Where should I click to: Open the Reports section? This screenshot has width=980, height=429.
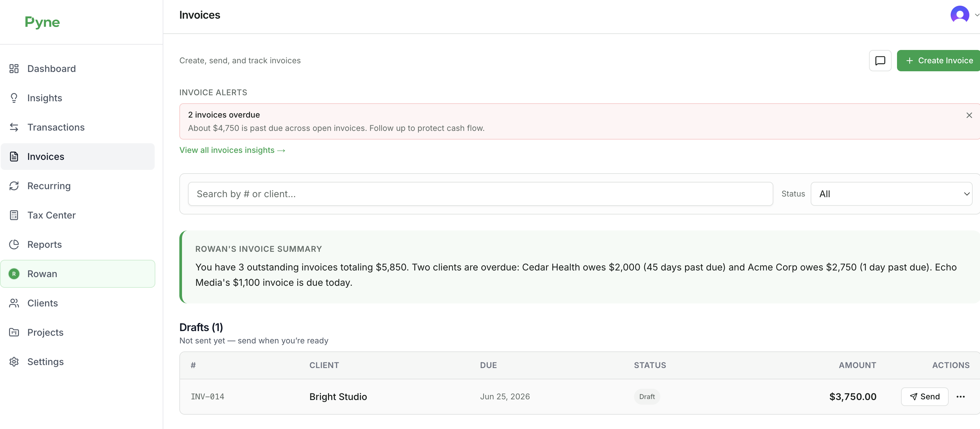[x=78, y=244]
